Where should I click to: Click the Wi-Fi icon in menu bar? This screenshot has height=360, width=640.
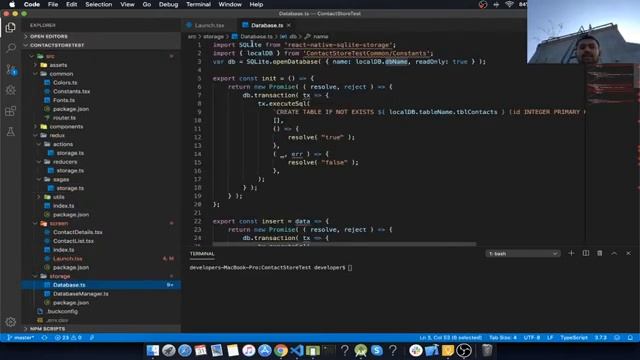click(509, 4)
